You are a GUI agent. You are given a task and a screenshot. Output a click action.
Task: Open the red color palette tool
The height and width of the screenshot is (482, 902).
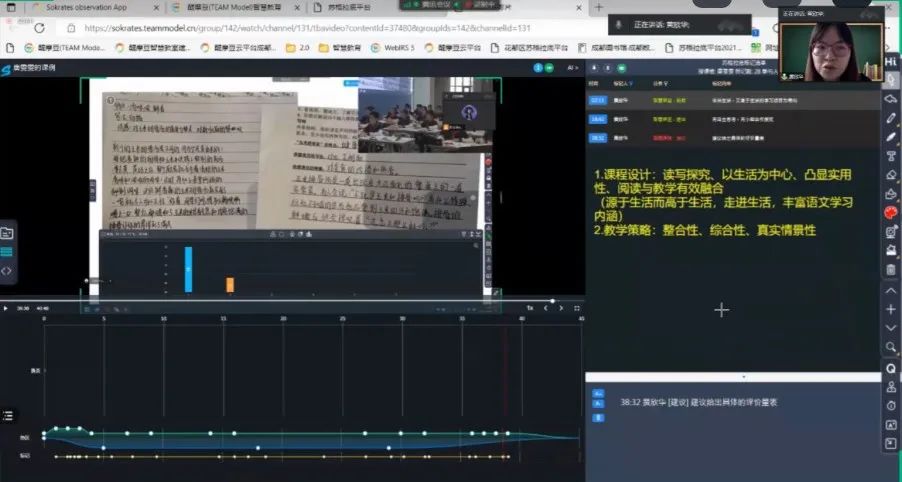click(x=891, y=213)
